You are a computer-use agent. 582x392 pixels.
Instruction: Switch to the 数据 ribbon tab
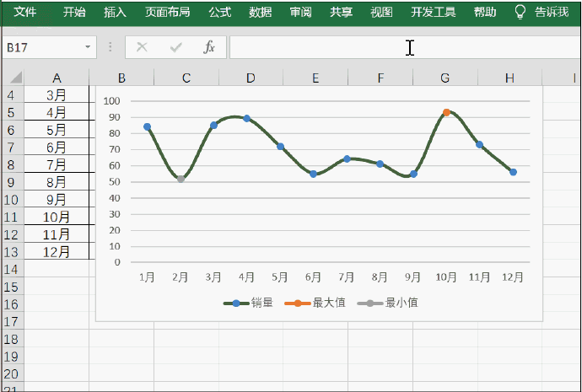[260, 13]
